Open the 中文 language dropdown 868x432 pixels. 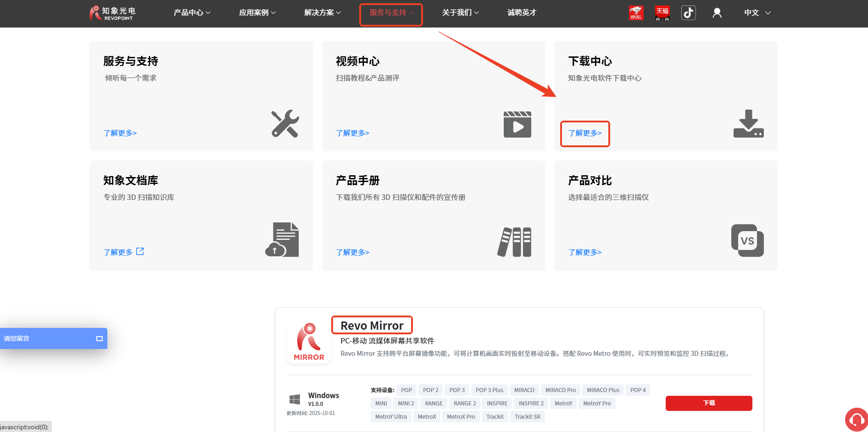click(x=757, y=13)
